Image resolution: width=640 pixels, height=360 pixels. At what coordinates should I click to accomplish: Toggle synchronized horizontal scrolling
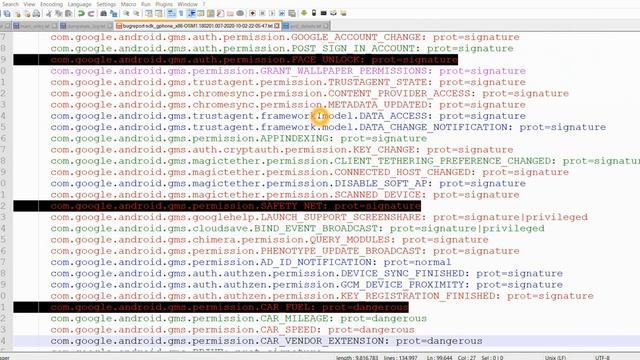click(x=158, y=13)
